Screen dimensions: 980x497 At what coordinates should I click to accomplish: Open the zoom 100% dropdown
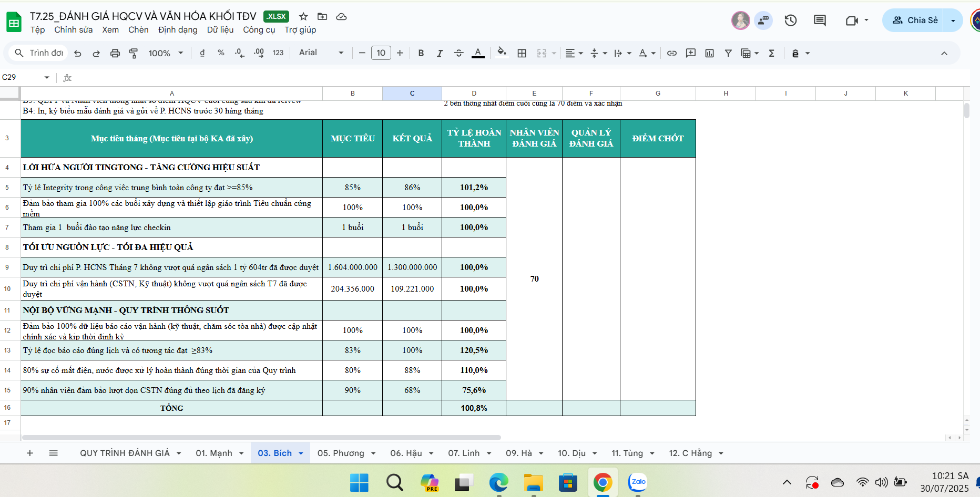point(166,53)
